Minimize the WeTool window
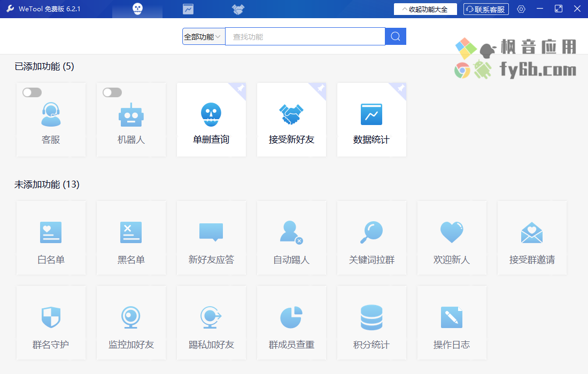 540,9
